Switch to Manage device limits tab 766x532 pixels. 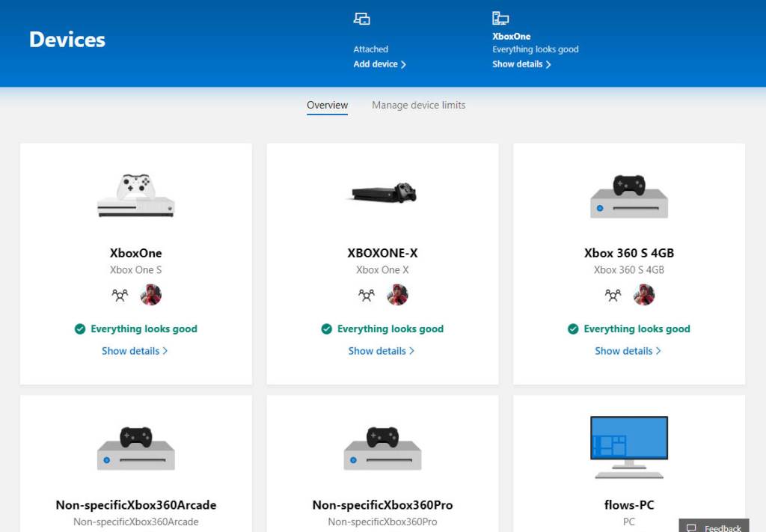coord(418,105)
